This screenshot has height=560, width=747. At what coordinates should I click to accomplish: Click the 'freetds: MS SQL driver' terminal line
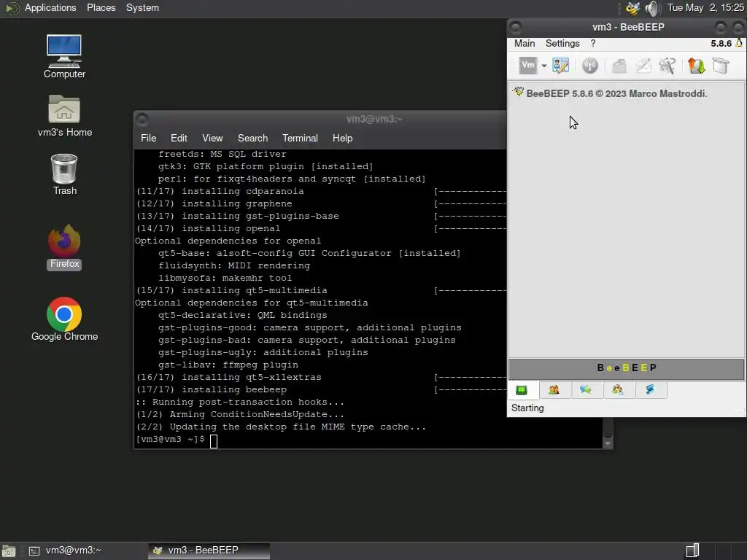(222, 154)
